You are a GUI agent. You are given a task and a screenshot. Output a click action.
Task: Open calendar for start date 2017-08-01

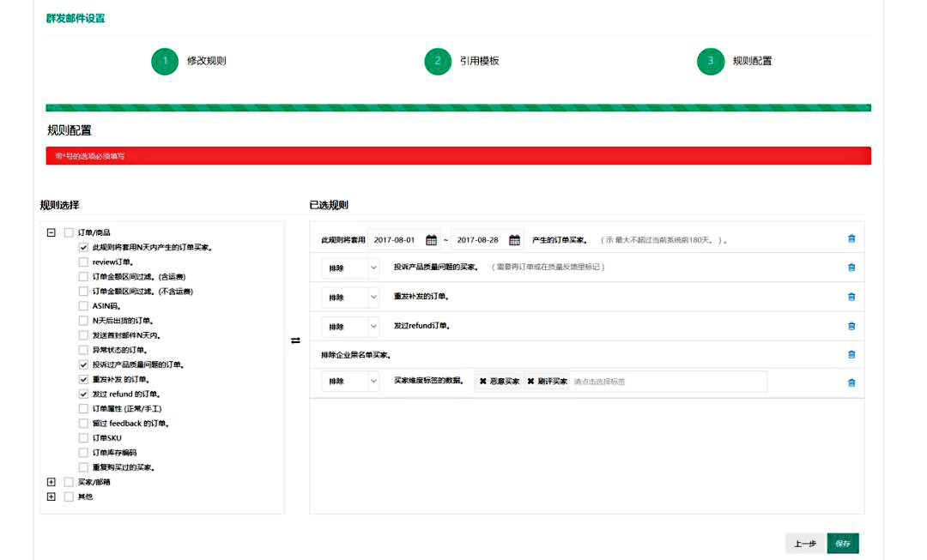coord(432,240)
